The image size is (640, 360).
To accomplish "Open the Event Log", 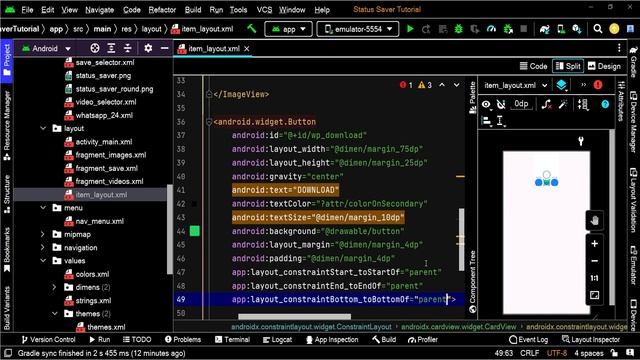I will 529,339.
